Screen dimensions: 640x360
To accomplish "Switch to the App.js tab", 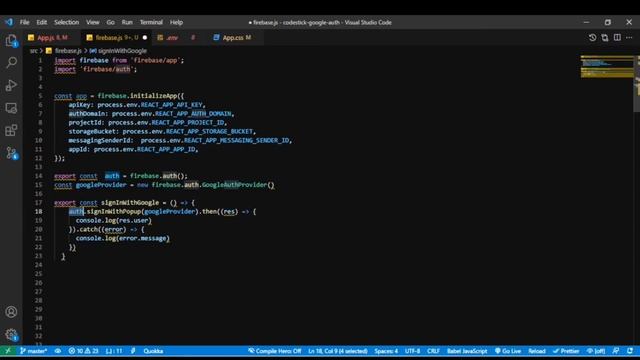I will tap(52, 38).
